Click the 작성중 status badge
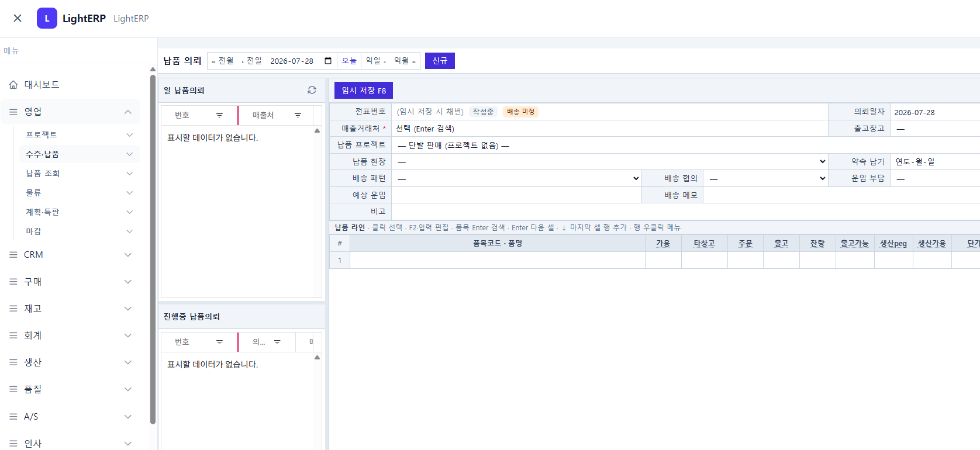 (x=483, y=112)
